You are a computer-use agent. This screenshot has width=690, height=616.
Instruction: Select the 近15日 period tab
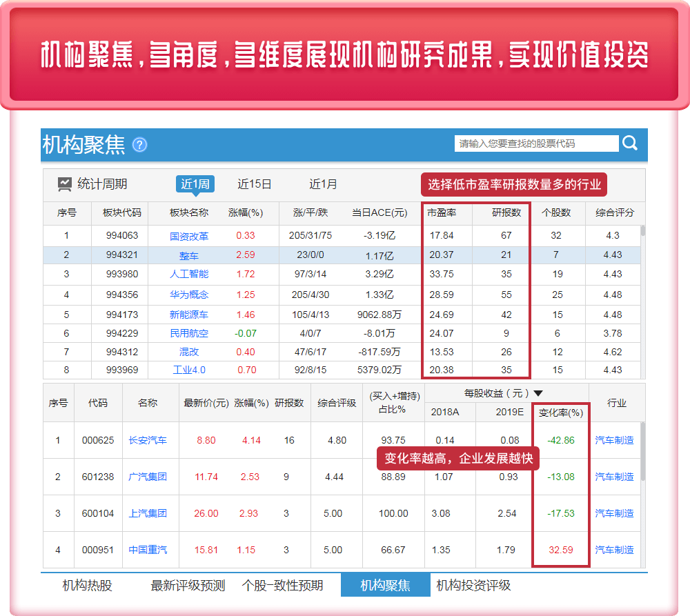[255, 184]
